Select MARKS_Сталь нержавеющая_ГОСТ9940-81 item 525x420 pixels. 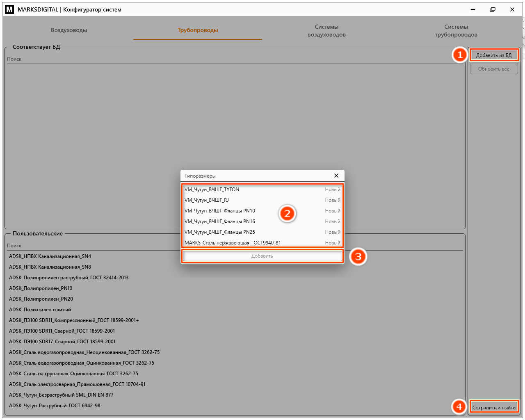(262, 243)
